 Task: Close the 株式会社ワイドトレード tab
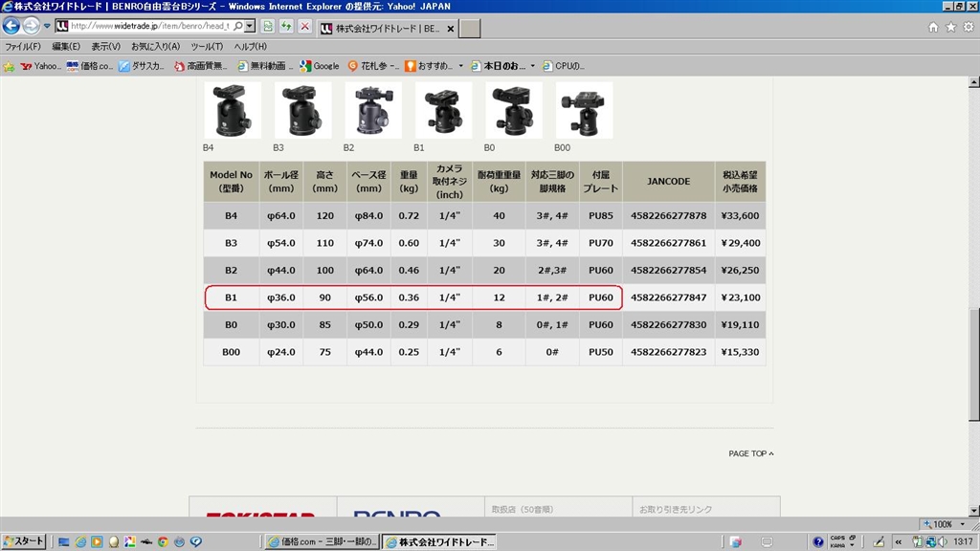pyautogui.click(x=450, y=29)
